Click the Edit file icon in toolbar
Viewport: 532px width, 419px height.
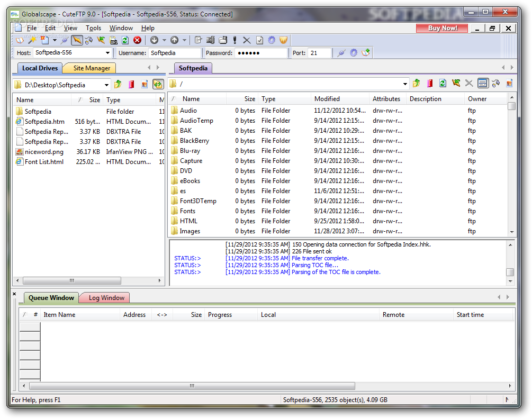(x=198, y=40)
